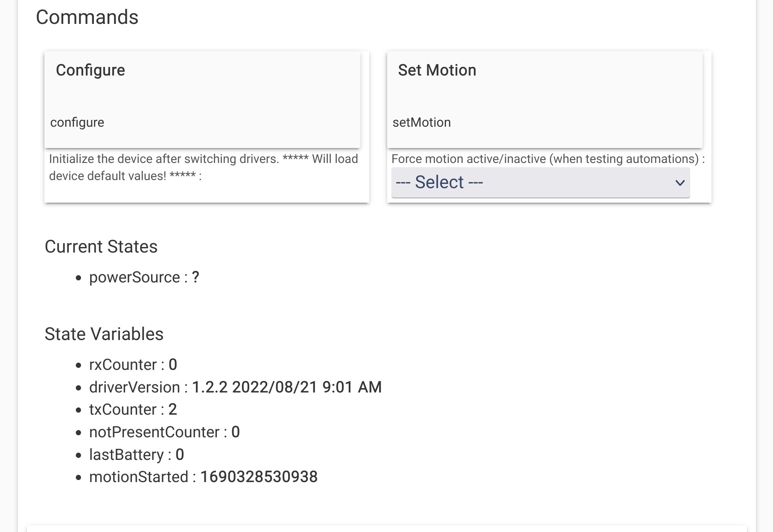Screen dimensions: 773x532
Task: Click the motionStarted timestamp value
Action: pyautogui.click(x=259, y=477)
